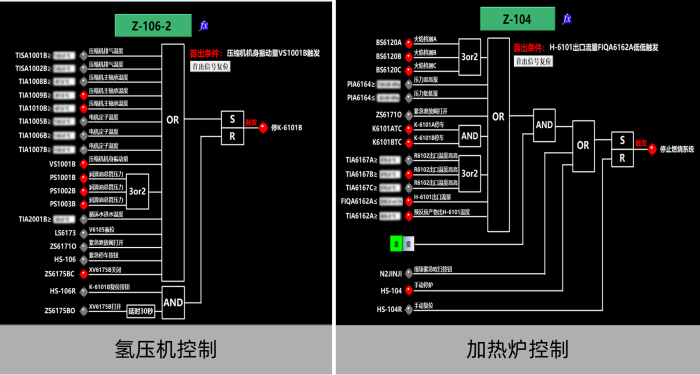
Task: Click the red HS-104 manual stop indicator
Action: (408, 291)
